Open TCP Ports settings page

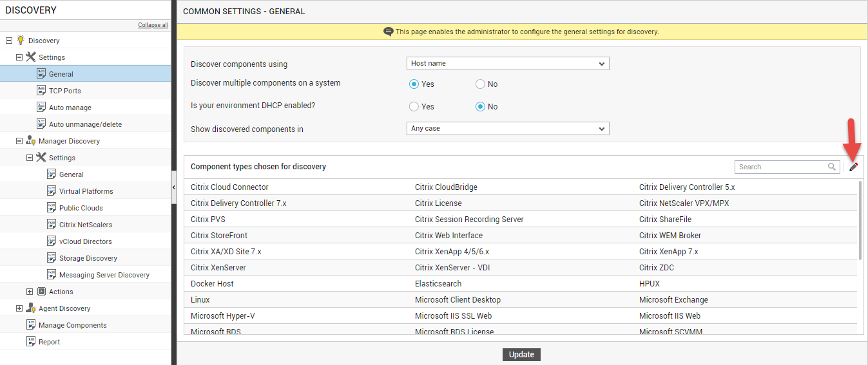tap(65, 91)
